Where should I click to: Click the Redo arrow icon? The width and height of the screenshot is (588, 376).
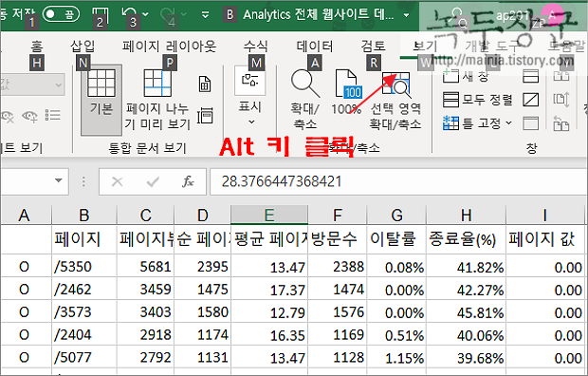(x=167, y=14)
